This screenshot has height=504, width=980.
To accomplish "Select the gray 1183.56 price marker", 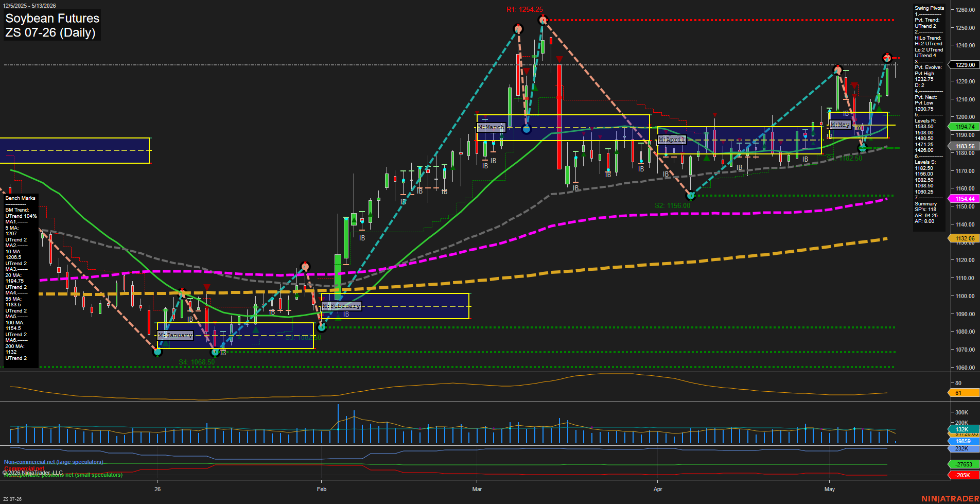I will click(x=964, y=146).
